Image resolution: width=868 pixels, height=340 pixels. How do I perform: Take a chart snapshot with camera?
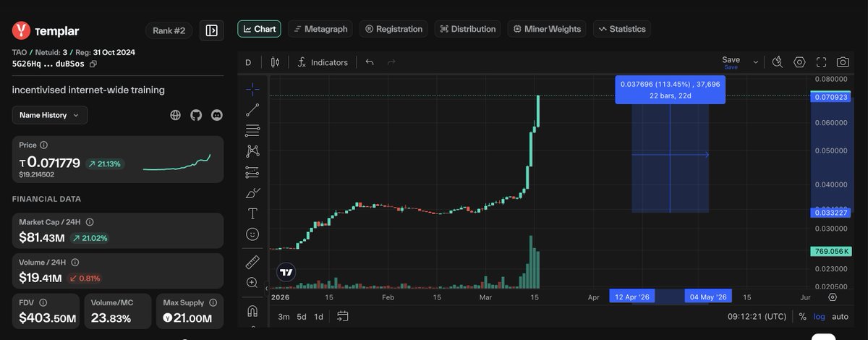click(843, 62)
